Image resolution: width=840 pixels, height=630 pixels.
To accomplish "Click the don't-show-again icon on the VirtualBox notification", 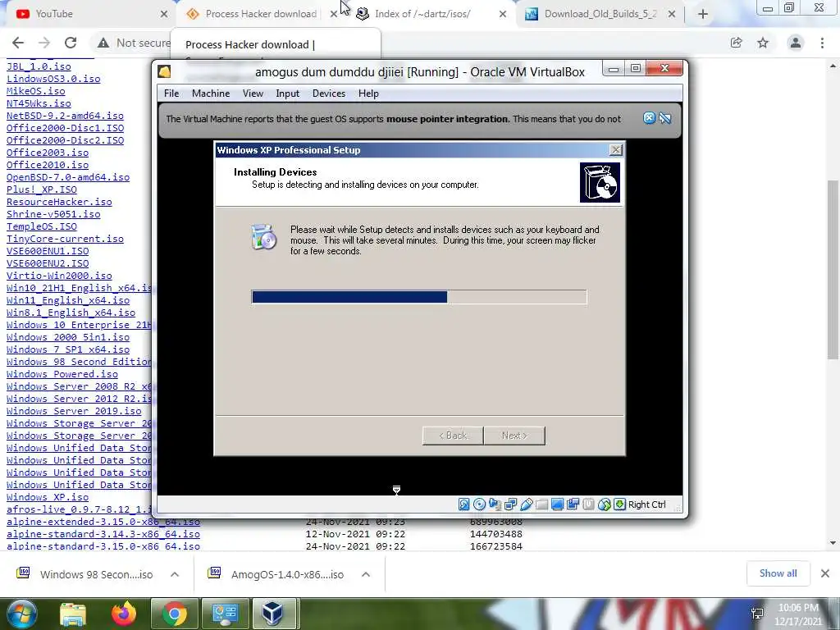I will click(x=664, y=118).
